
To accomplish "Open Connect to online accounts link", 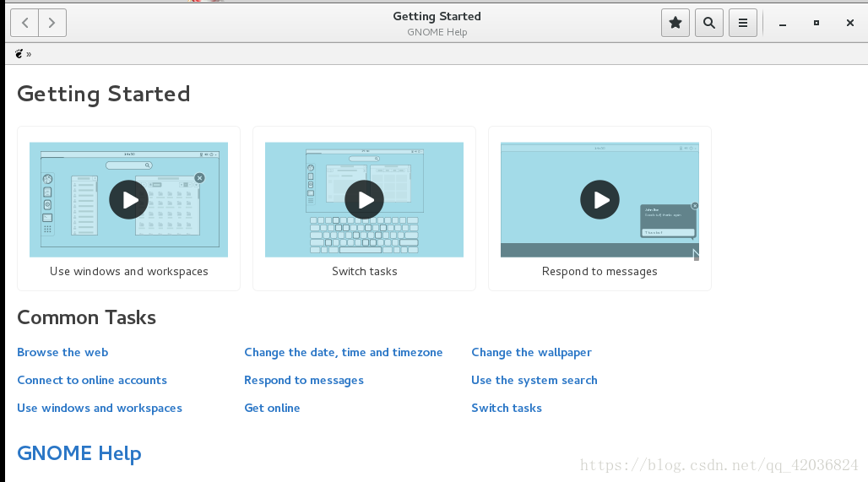I will pyautogui.click(x=92, y=380).
